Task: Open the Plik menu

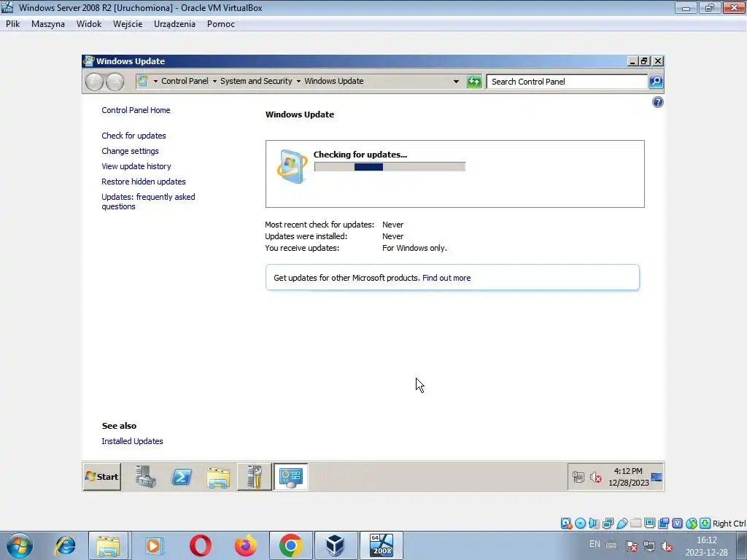Action: (13, 24)
